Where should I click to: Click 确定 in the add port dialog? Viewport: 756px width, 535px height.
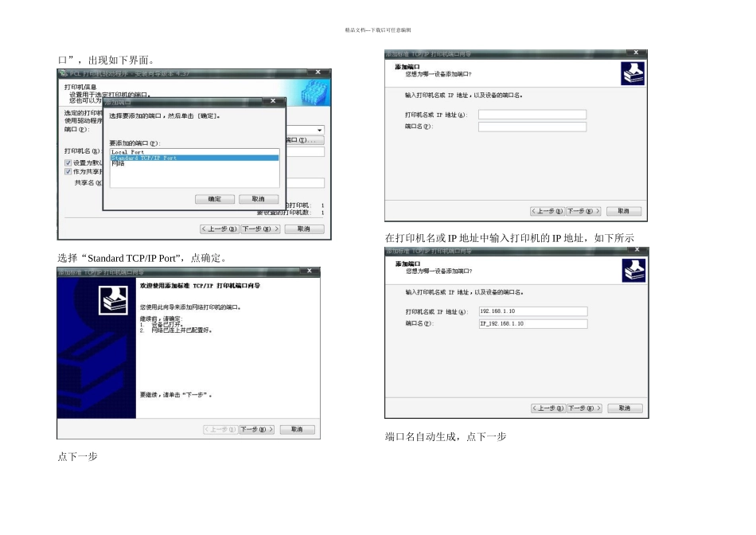[x=215, y=199]
